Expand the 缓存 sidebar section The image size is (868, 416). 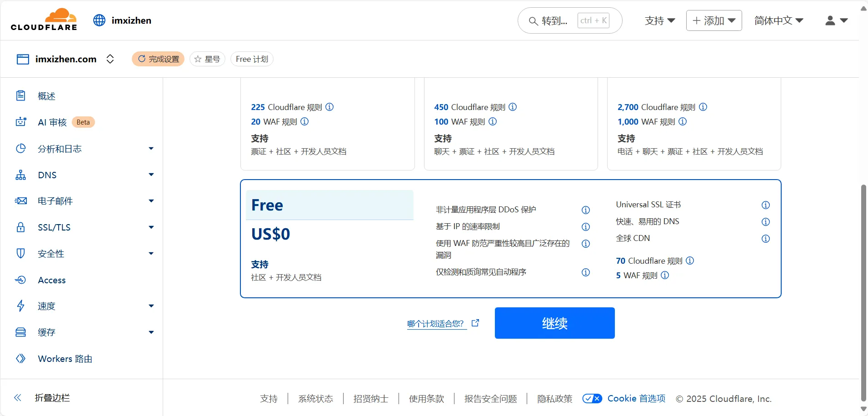click(x=151, y=332)
